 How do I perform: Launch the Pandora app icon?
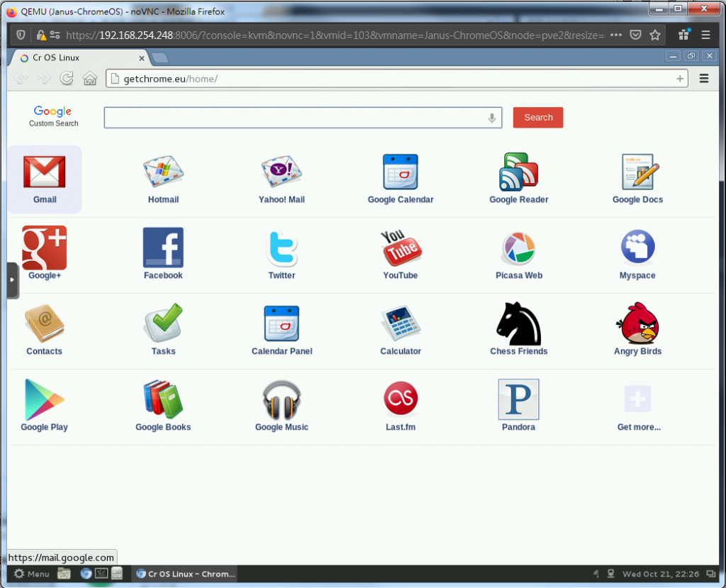coord(518,399)
